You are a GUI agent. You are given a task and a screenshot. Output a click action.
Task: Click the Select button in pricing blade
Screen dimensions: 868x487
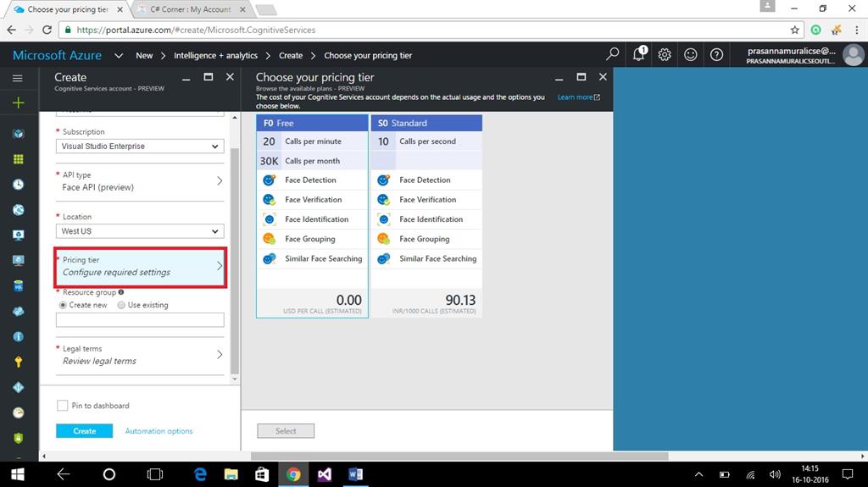tap(286, 430)
